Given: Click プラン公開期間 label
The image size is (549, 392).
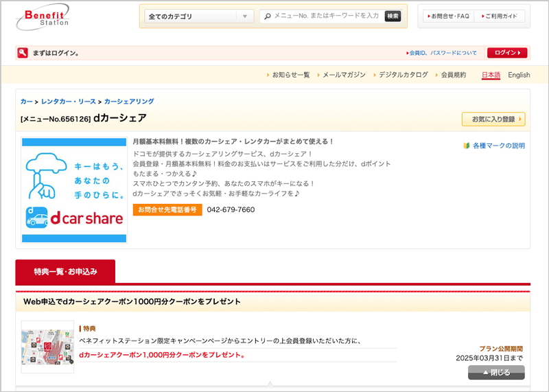Looking at the screenshot, I should tap(501, 349).
